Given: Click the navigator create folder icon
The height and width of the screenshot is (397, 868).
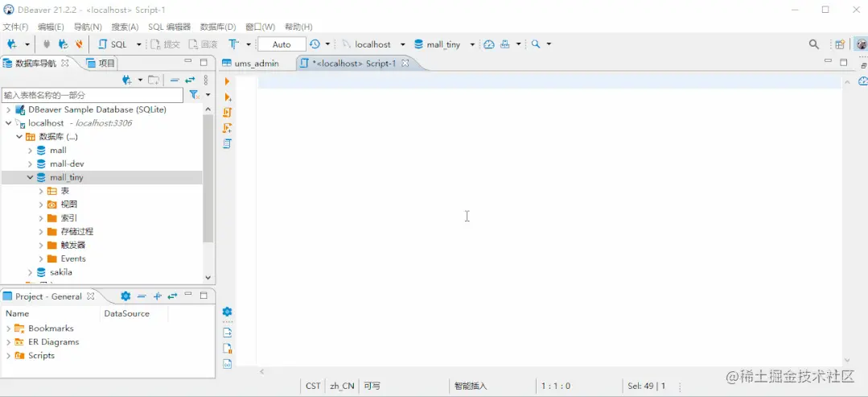Looking at the screenshot, I should pos(154,80).
